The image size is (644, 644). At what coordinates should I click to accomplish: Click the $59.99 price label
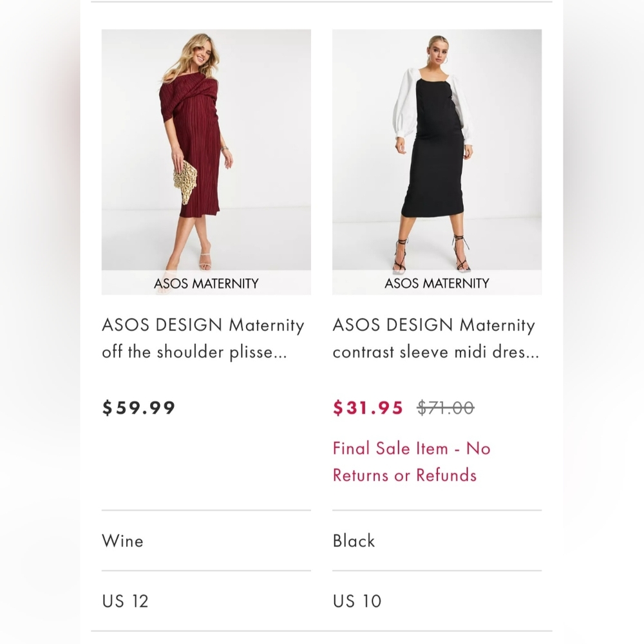(138, 407)
